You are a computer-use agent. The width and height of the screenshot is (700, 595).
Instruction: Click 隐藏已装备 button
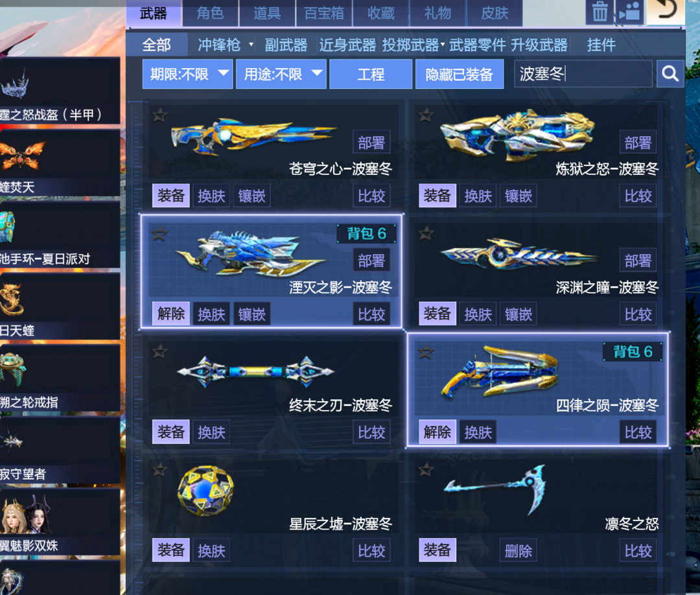[460, 74]
